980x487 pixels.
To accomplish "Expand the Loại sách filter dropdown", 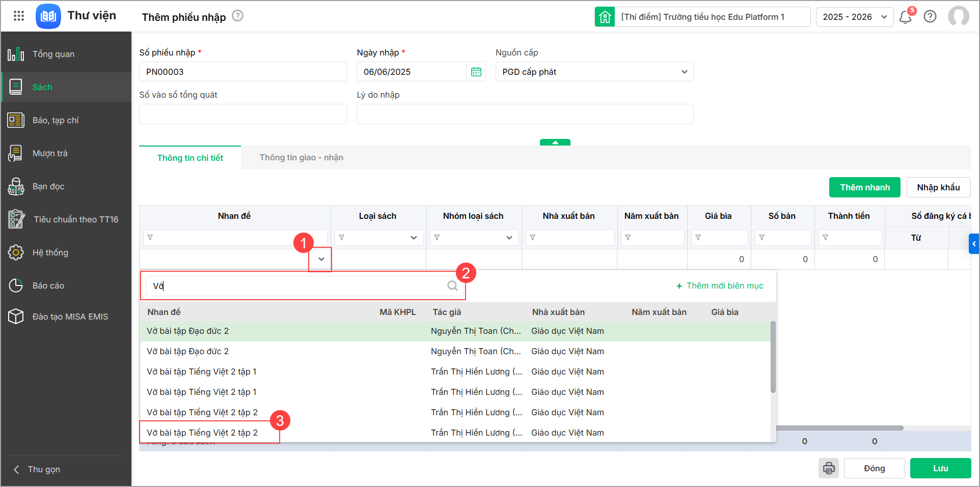I will 414,238.
